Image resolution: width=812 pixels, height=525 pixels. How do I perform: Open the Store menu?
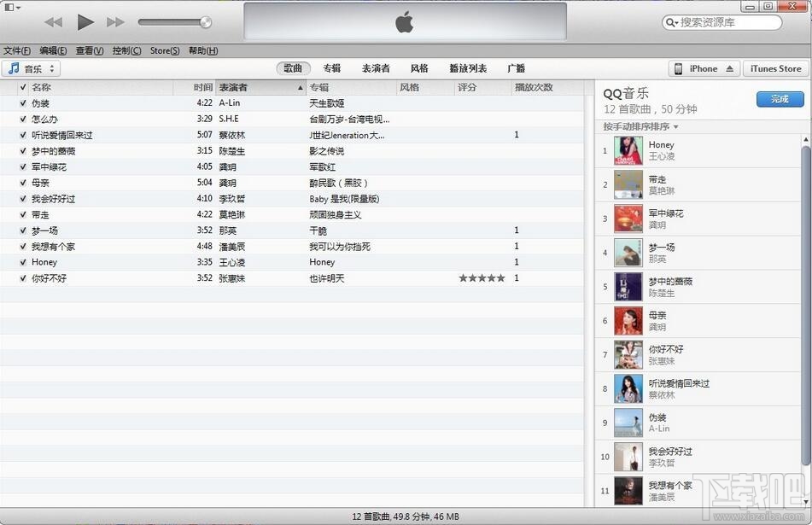[x=163, y=50]
